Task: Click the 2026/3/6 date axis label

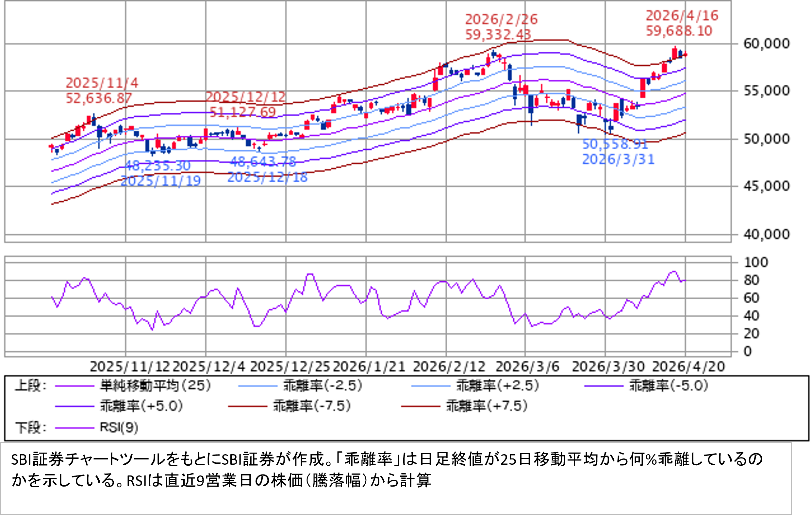Action: point(527,367)
